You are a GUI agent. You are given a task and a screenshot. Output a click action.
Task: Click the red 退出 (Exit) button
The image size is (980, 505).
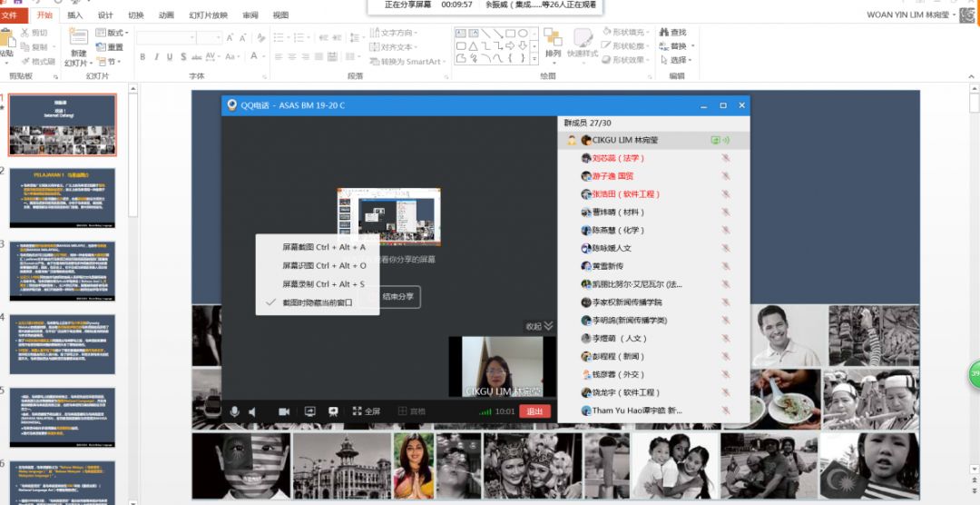pyautogui.click(x=534, y=411)
